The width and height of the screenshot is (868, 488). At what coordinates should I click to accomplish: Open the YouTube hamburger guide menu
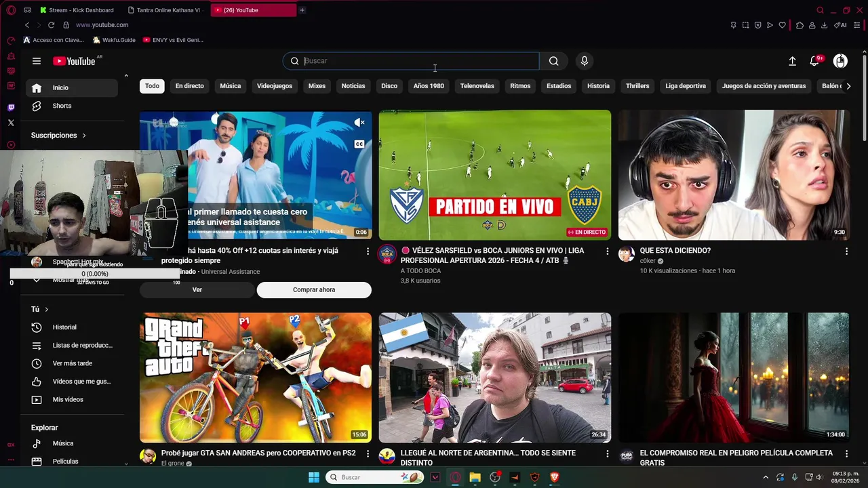point(37,61)
